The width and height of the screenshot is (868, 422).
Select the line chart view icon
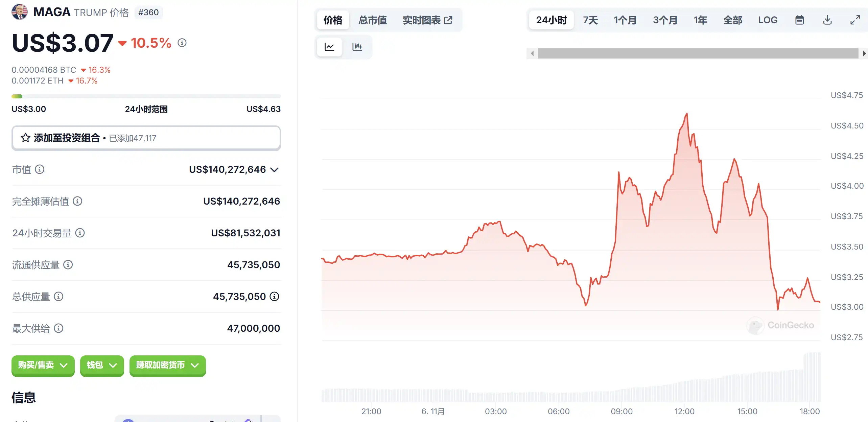pyautogui.click(x=329, y=47)
